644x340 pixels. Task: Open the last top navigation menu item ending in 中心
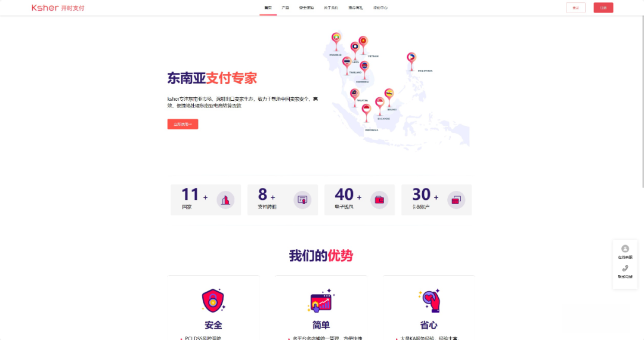[x=380, y=8]
